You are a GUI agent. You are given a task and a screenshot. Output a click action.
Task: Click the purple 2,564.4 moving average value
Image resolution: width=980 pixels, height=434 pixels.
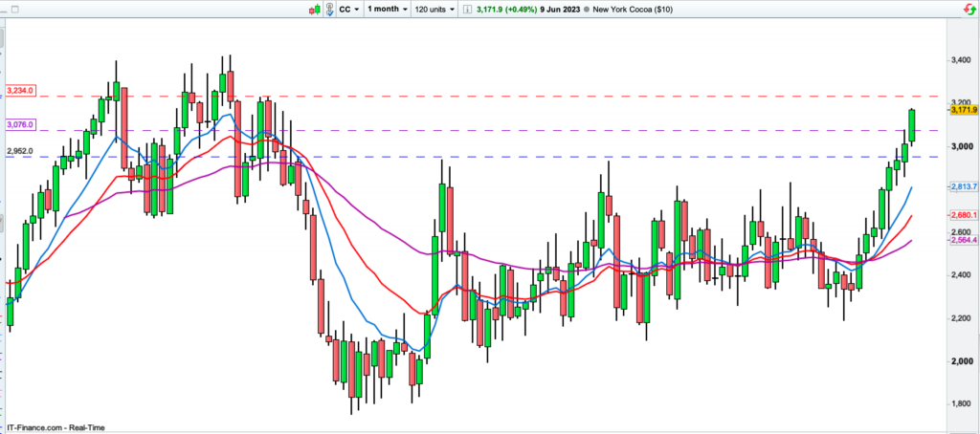(963, 240)
